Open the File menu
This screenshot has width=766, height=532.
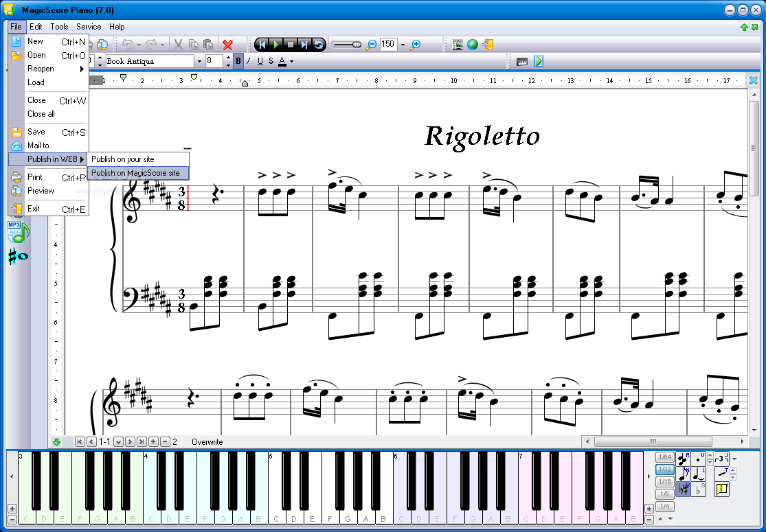(x=16, y=27)
